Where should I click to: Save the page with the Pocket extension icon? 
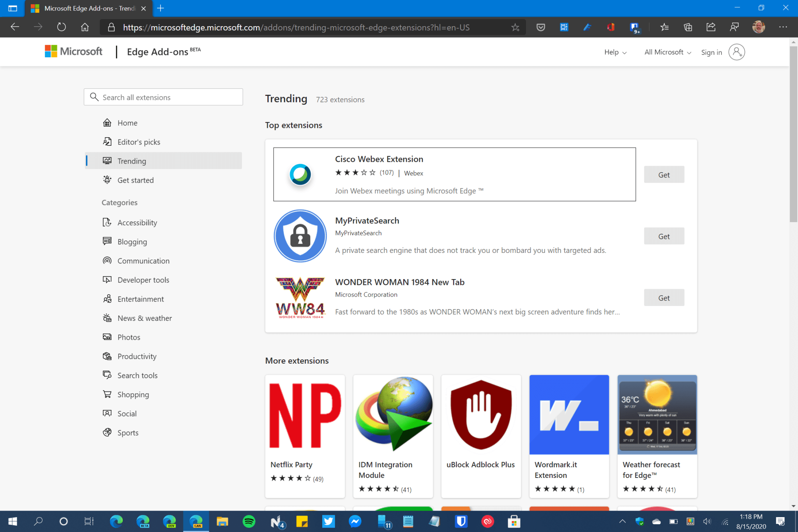click(x=540, y=27)
